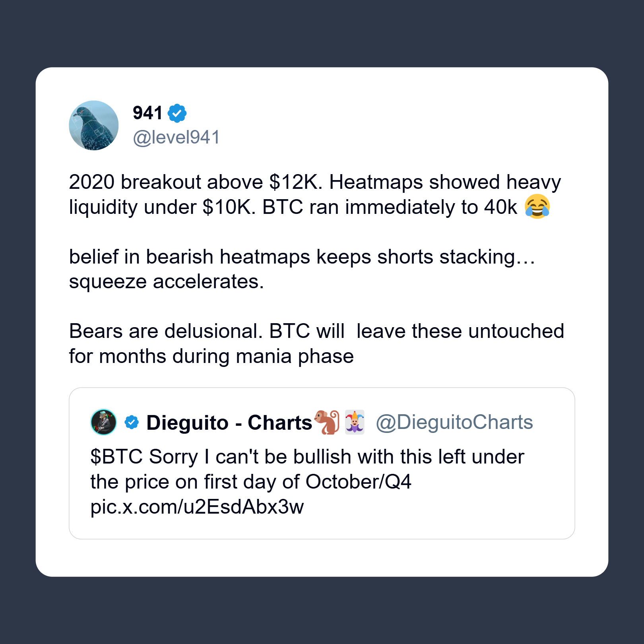Click the 'liquidity under $10K' line
The height and width of the screenshot is (644, 644).
[x=293, y=207]
